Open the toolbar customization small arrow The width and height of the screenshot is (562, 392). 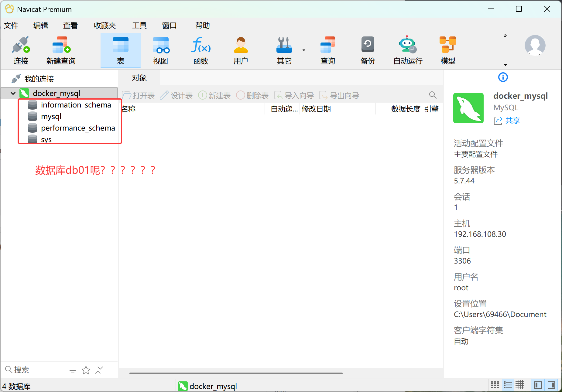[505, 65]
